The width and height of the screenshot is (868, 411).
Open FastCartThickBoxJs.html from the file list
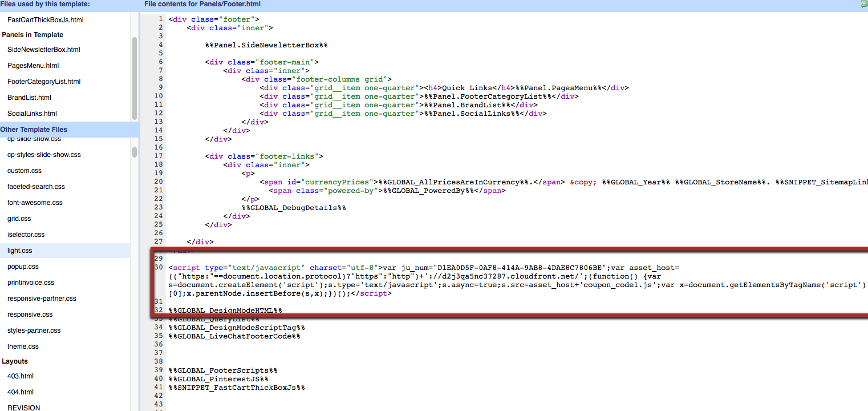click(45, 19)
